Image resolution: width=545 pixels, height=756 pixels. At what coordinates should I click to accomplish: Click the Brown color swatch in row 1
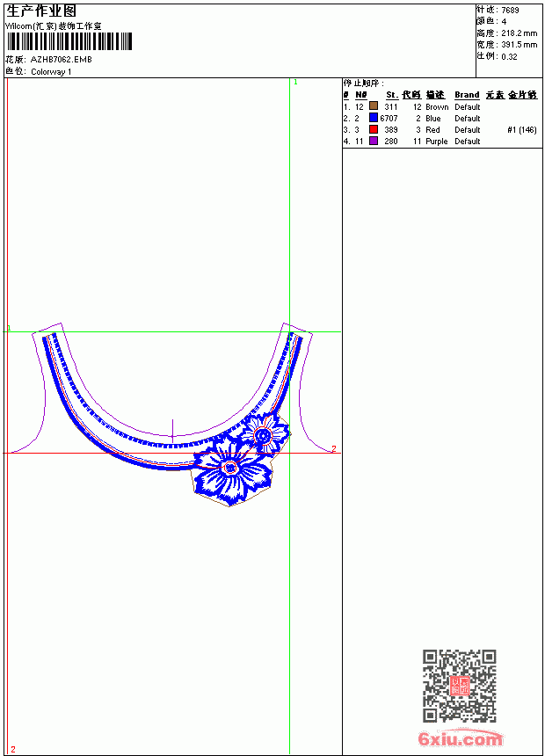[x=374, y=105]
